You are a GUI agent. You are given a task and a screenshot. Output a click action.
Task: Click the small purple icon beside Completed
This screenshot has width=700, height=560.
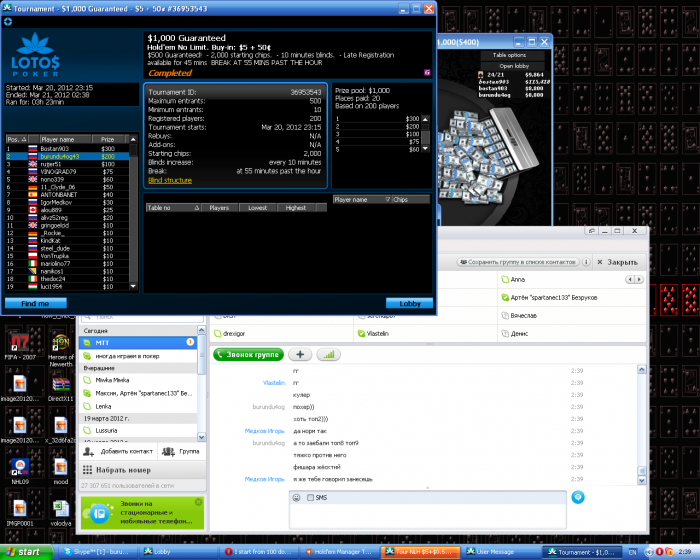click(x=427, y=72)
